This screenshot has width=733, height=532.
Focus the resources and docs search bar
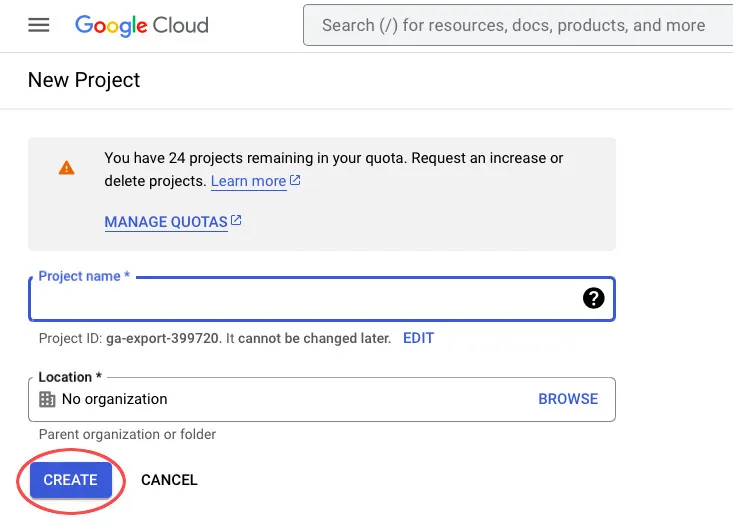(x=517, y=25)
